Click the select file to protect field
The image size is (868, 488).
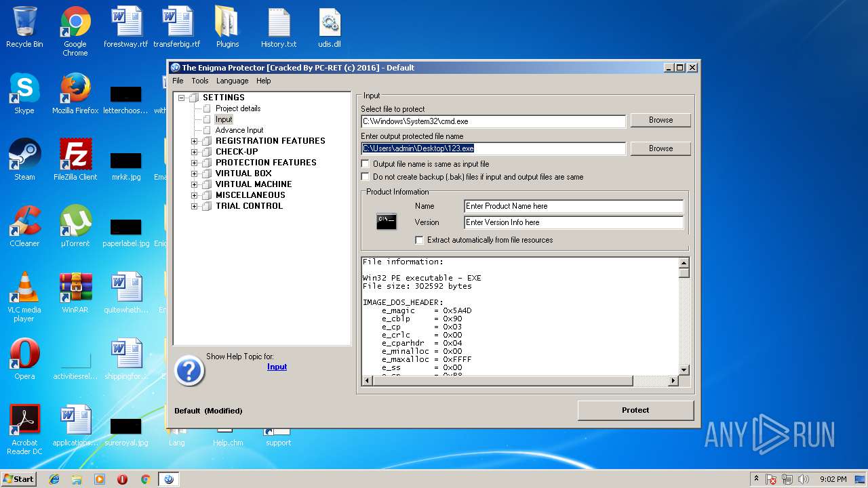coord(493,121)
